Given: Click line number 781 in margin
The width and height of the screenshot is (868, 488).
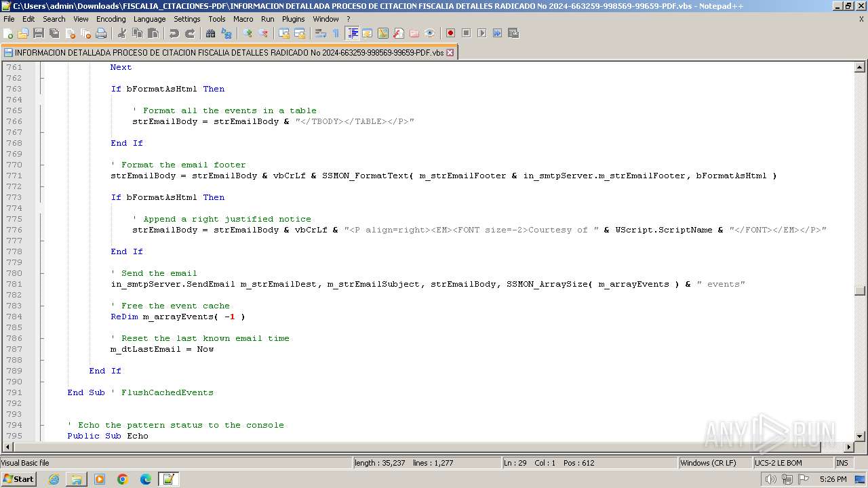Looking at the screenshot, I should click(14, 284).
